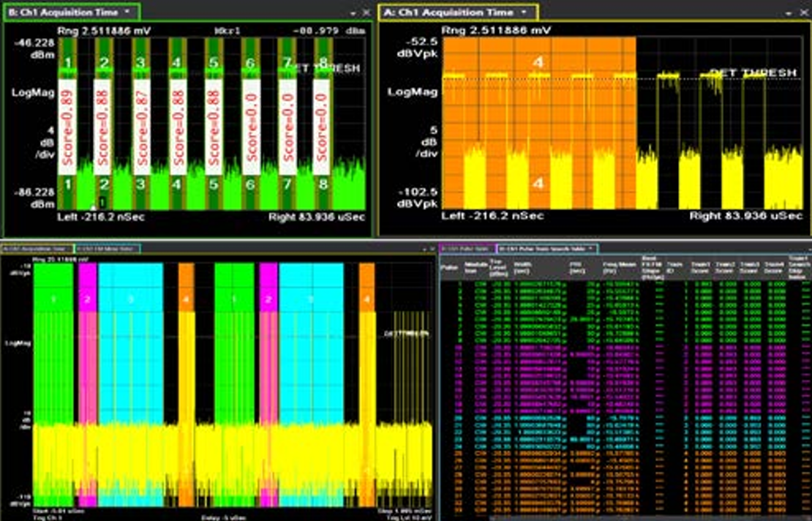This screenshot has width=812, height=521.
Task: Click the -102.5 dBVpk axis value
Action: pos(418,198)
